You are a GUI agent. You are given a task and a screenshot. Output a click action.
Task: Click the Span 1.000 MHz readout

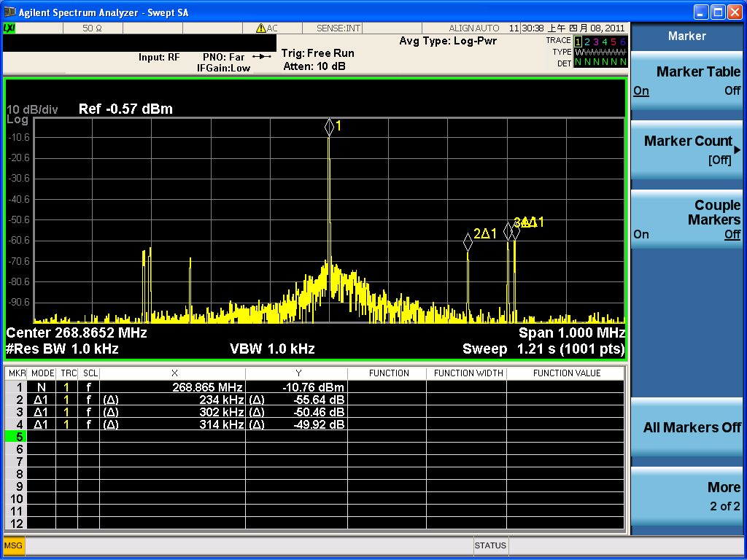tap(572, 332)
